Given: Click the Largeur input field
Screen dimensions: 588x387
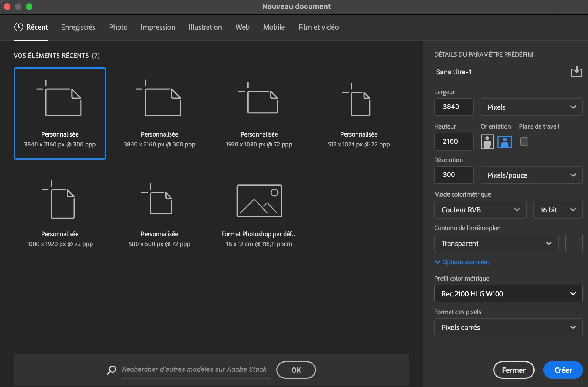Looking at the screenshot, I should (454, 107).
